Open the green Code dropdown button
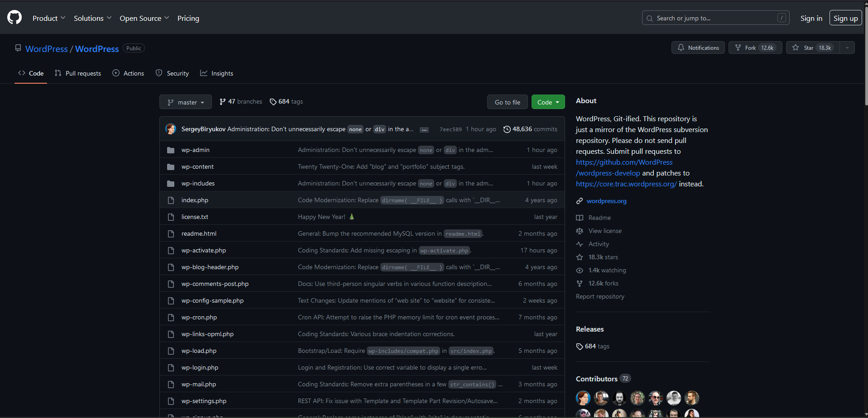Screen dimensions: 868x418 pos(548,102)
